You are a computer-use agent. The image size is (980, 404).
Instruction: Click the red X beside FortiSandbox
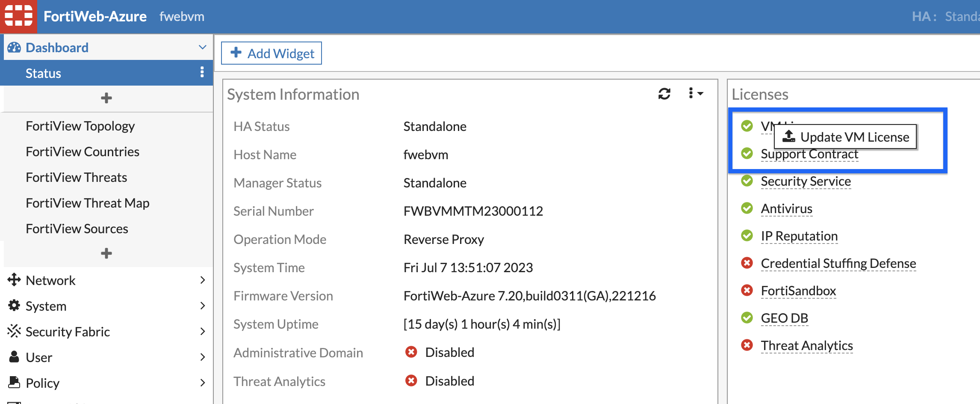[747, 290]
